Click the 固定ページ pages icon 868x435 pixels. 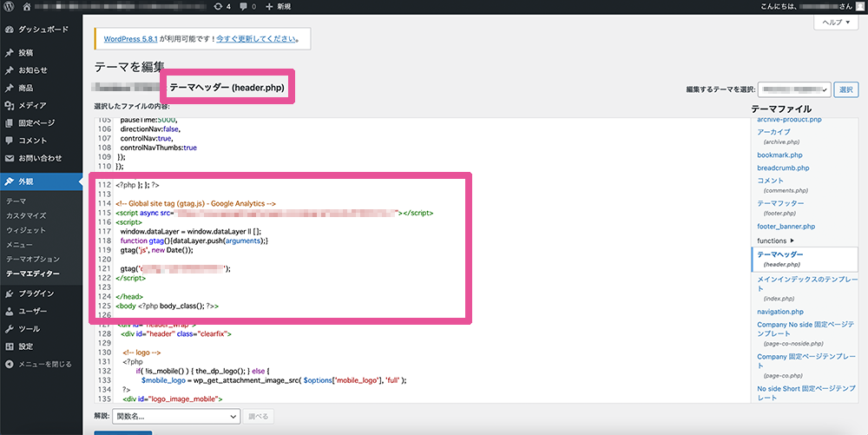click(x=9, y=123)
